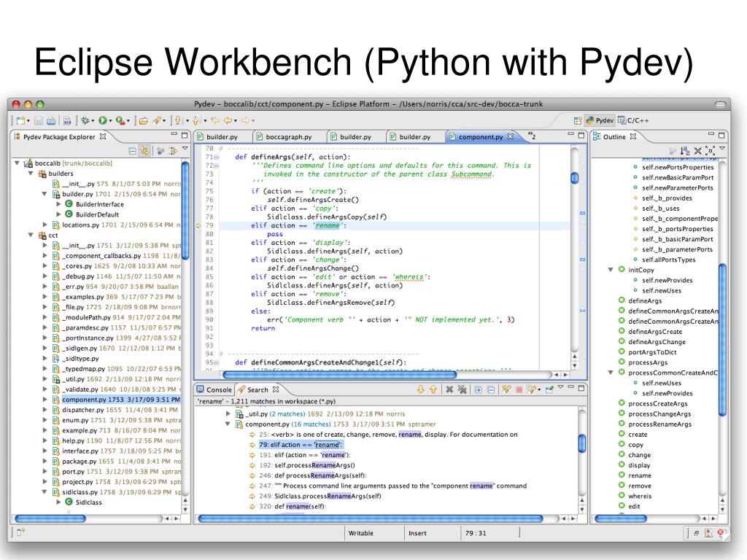Click Expand All icon in Search view
Viewport: 747px width, 560px height.
click(479, 389)
